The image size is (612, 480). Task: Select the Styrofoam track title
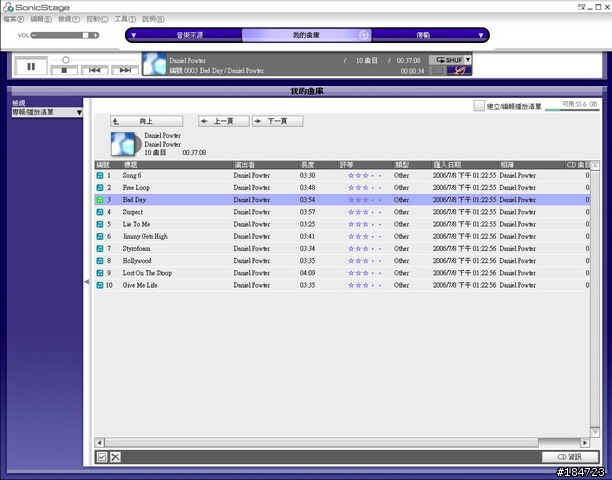pyautogui.click(x=136, y=249)
